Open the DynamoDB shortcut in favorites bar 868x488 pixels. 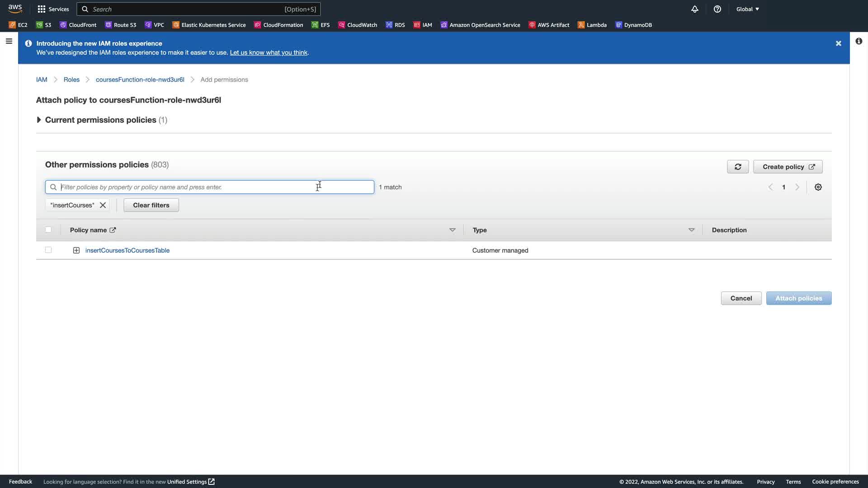[x=633, y=25]
